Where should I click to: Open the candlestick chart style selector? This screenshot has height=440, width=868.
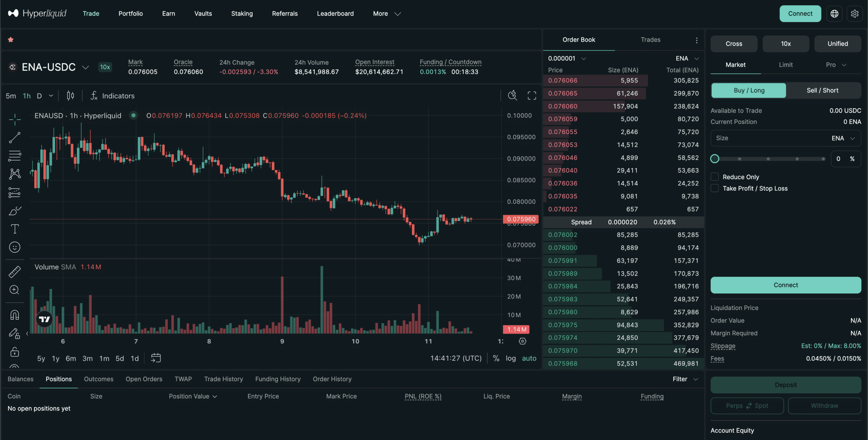(x=70, y=96)
